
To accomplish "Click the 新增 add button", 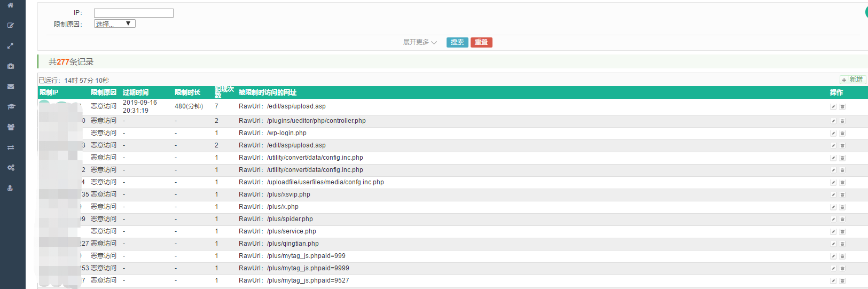I will pos(853,80).
